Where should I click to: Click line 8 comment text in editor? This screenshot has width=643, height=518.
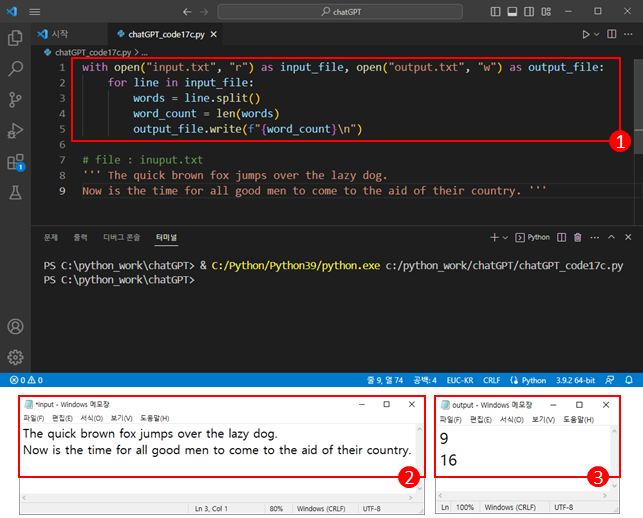(235, 176)
